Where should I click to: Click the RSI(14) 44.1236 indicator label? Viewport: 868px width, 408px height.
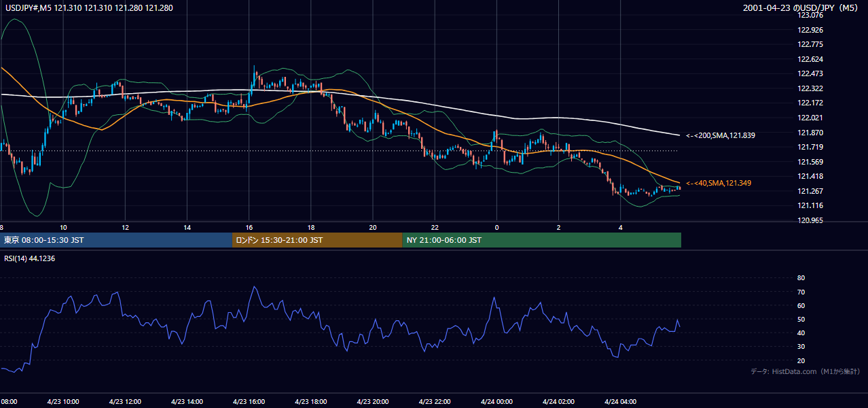pyautogui.click(x=29, y=258)
